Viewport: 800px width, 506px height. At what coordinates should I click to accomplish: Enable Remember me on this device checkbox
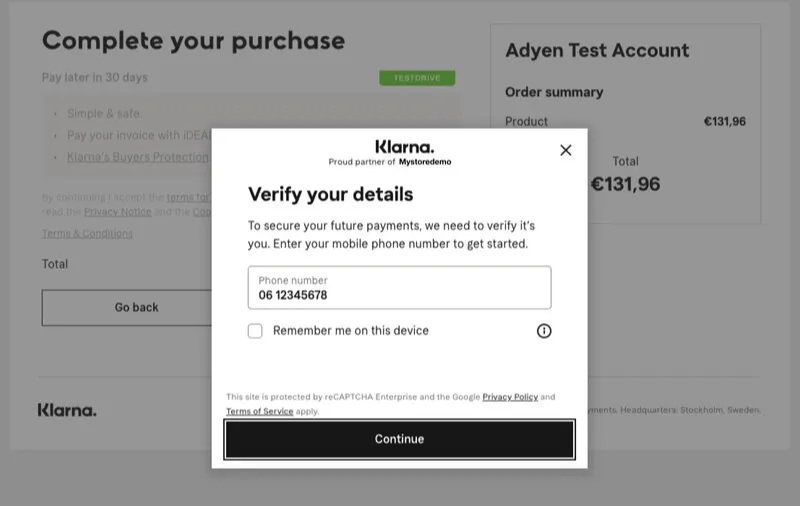(x=255, y=331)
